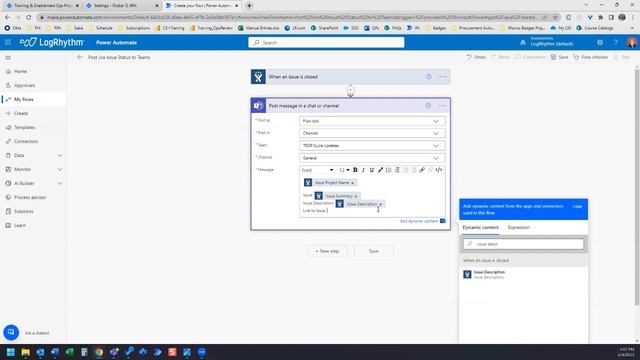Open the Channel dropdown showing General
The image size is (640, 360).
(372, 158)
